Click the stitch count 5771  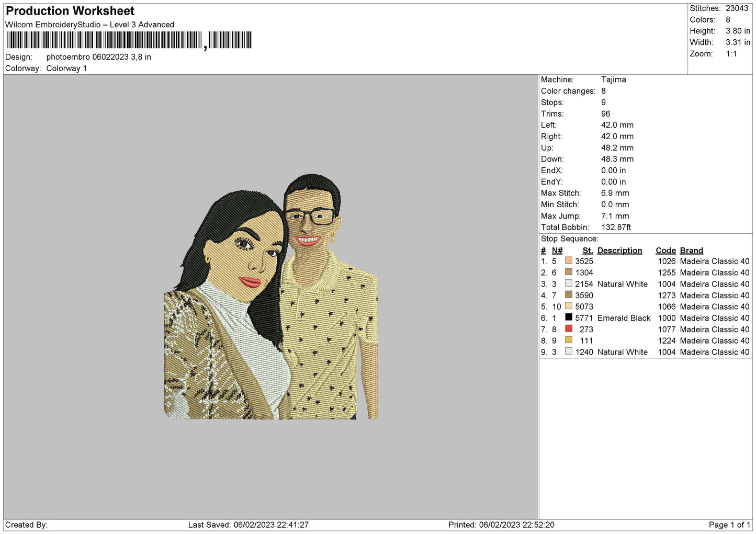[x=584, y=318]
